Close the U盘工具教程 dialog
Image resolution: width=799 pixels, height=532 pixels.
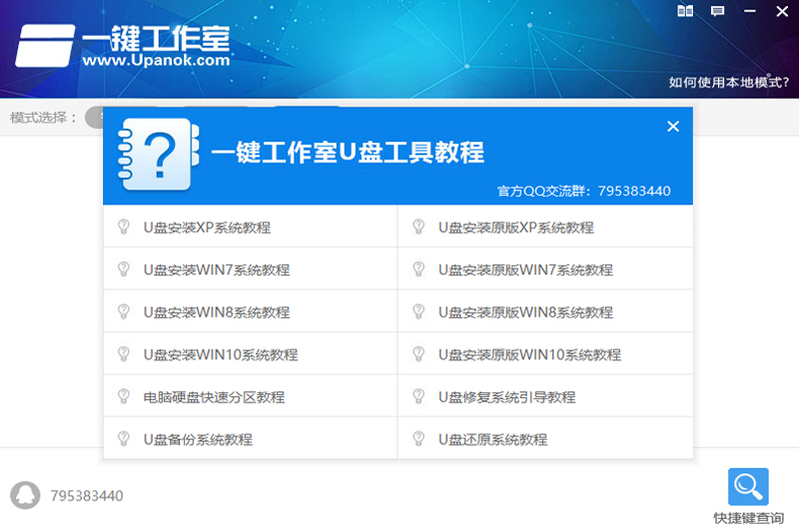coord(673,127)
